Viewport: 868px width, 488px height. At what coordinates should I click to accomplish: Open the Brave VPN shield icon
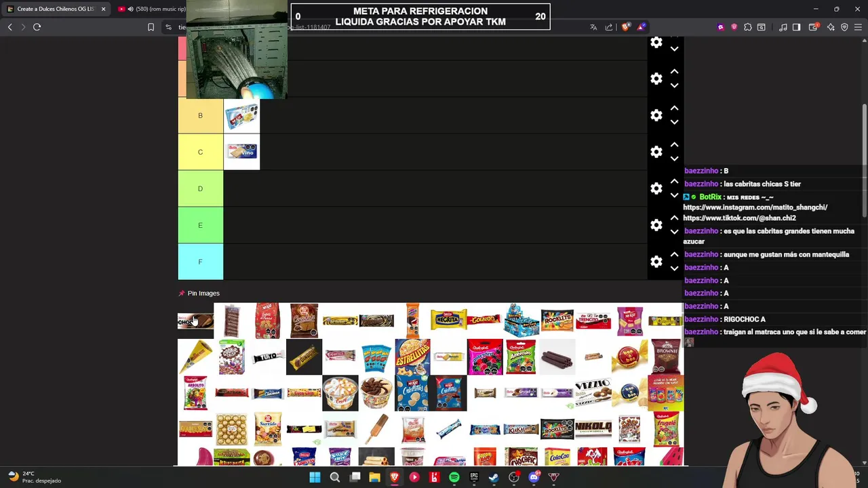[844, 27]
